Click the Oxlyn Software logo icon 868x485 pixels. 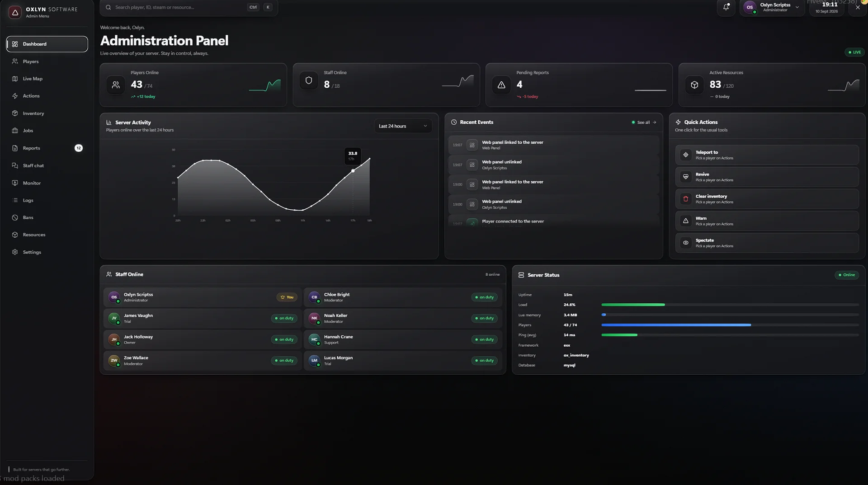pyautogui.click(x=15, y=12)
